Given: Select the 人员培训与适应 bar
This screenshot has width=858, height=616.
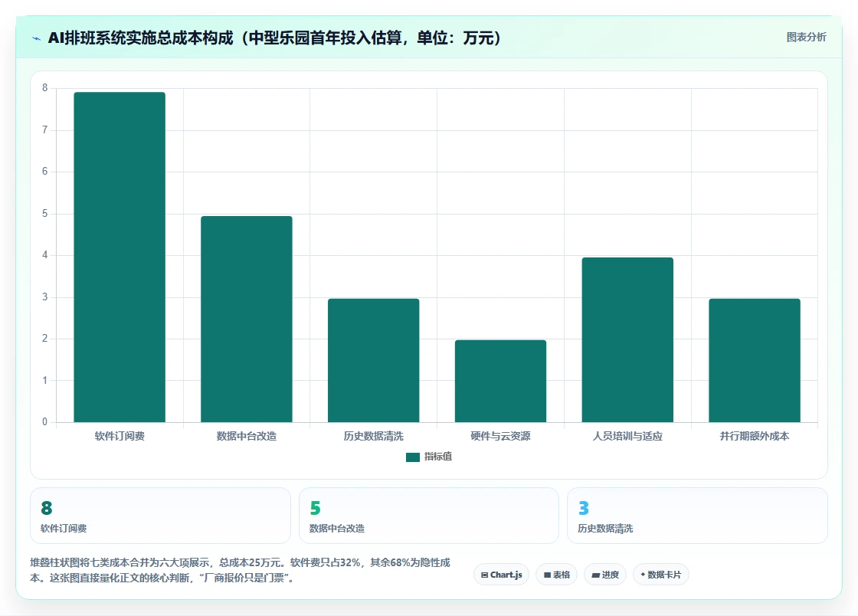Looking at the screenshot, I should [627, 339].
